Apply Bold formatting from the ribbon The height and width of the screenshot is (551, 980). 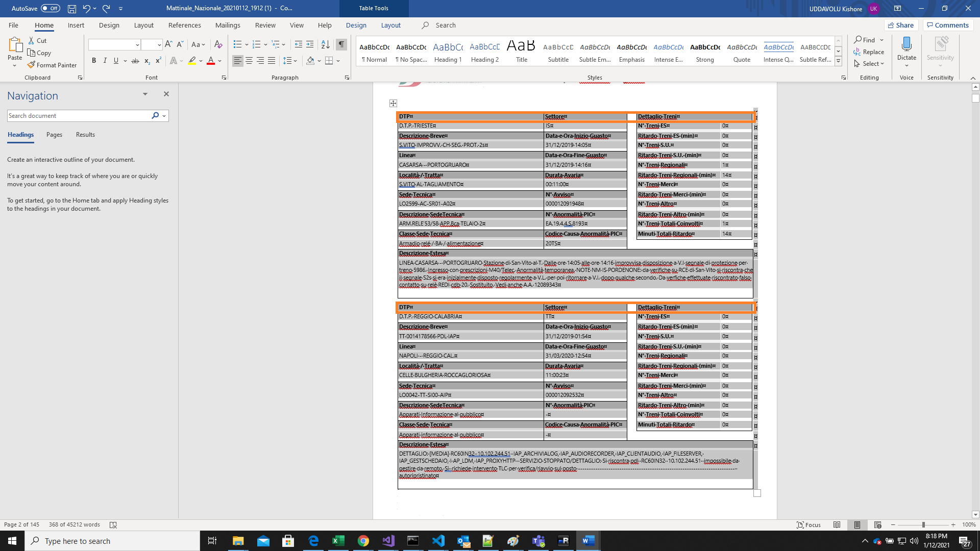coord(94,61)
